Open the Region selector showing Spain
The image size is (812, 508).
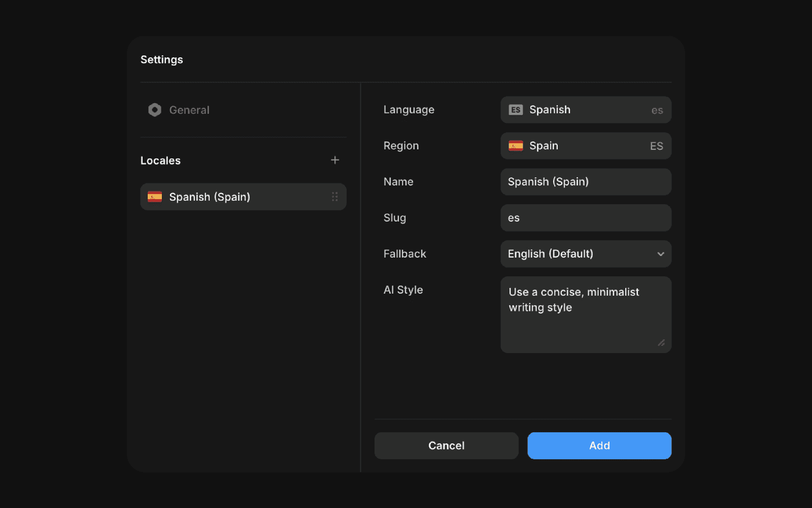tap(586, 146)
